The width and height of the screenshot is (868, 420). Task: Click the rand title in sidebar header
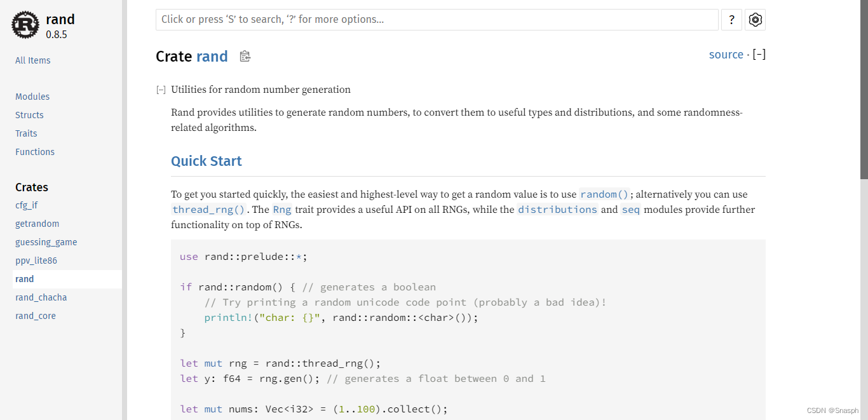(60, 20)
